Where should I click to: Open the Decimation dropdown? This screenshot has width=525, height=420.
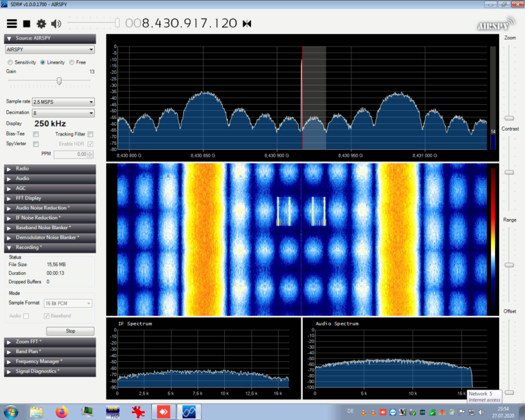coord(64,113)
